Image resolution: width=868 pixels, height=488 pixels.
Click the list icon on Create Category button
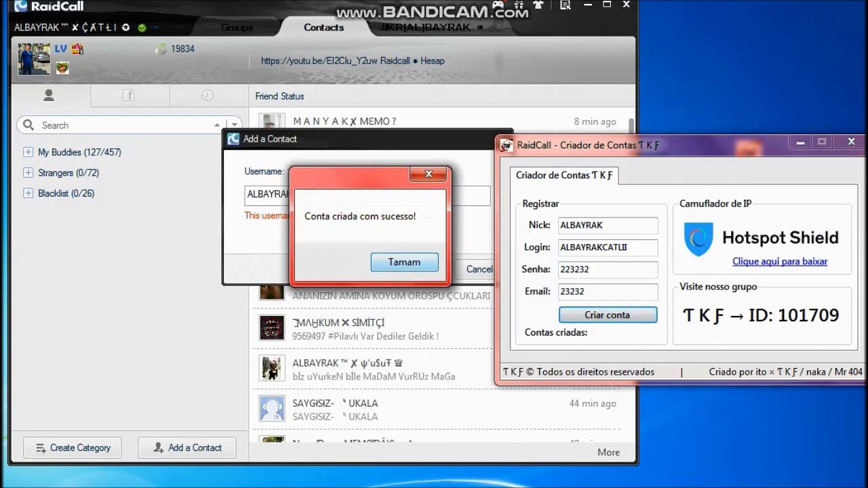coord(41,448)
